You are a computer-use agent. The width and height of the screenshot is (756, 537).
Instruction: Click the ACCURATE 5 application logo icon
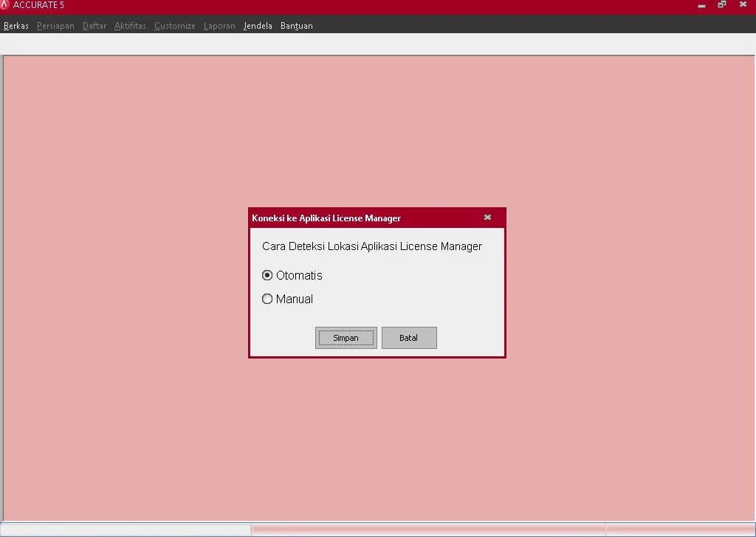(x=5, y=5)
